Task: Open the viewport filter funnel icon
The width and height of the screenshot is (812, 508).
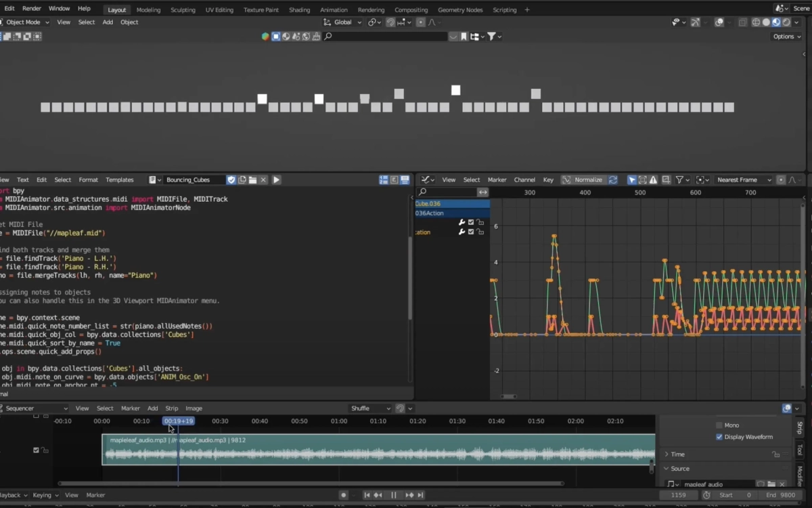Action: tap(492, 37)
